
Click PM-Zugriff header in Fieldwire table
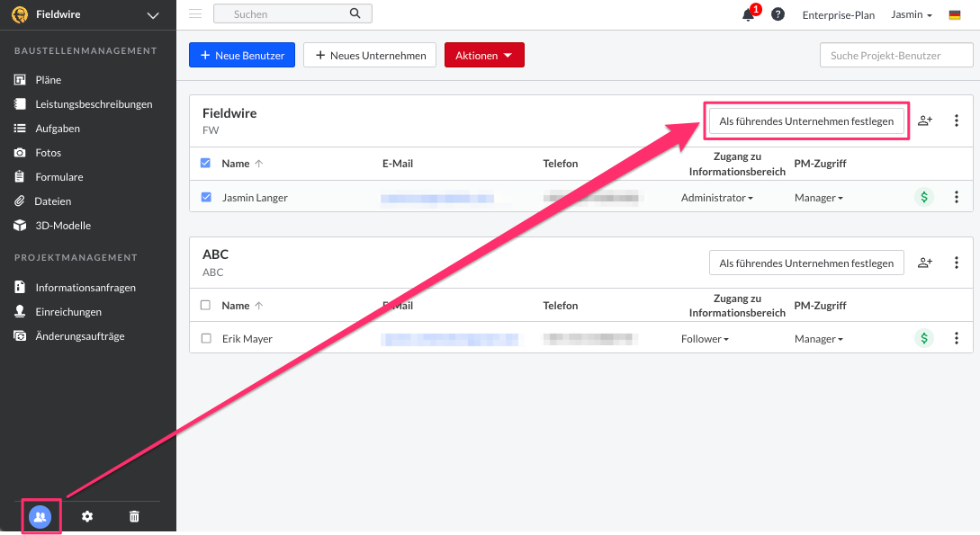coord(820,164)
